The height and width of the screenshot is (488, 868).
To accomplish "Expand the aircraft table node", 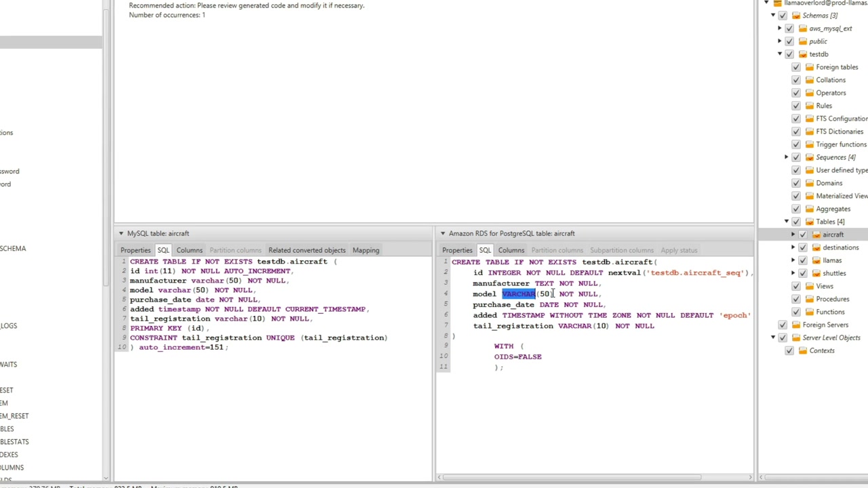I will click(793, 235).
